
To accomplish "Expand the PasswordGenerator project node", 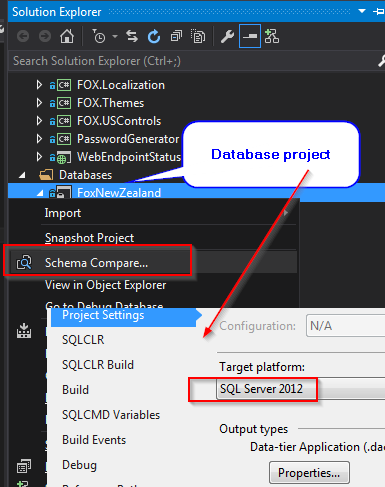I will [39, 139].
